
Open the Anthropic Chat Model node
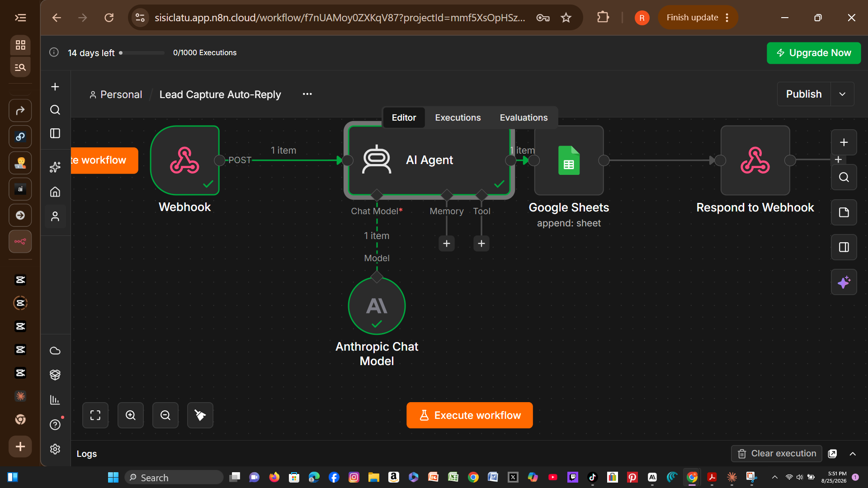click(377, 306)
